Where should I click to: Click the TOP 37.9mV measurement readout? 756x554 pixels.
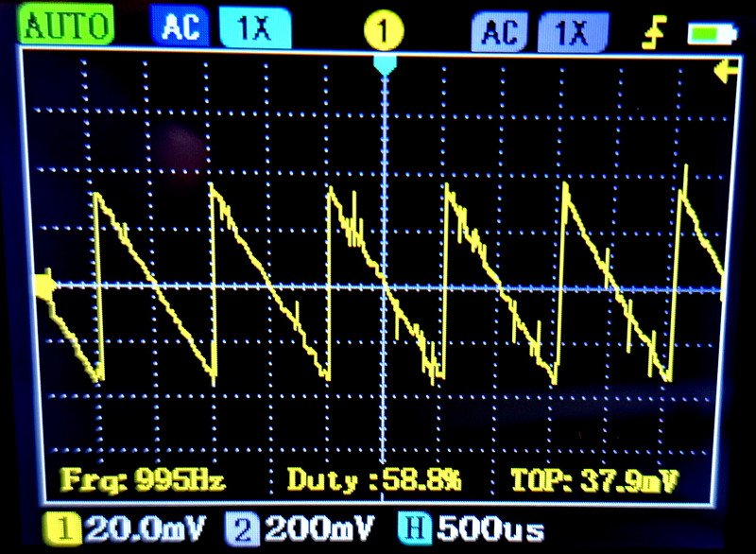point(594,480)
